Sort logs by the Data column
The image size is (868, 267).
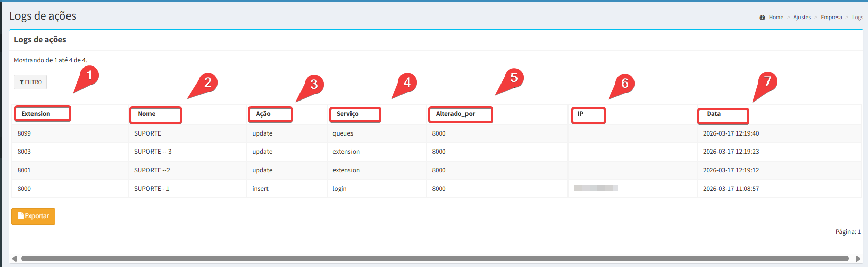pyautogui.click(x=713, y=114)
